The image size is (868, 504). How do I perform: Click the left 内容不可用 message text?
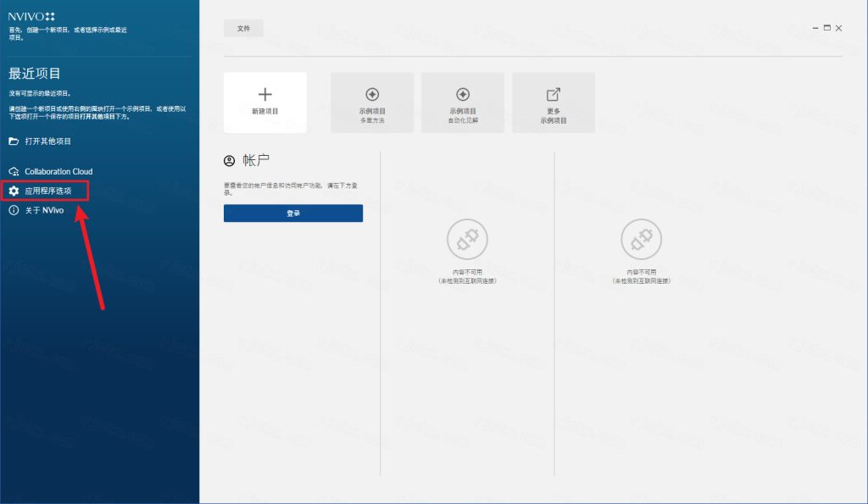click(467, 277)
